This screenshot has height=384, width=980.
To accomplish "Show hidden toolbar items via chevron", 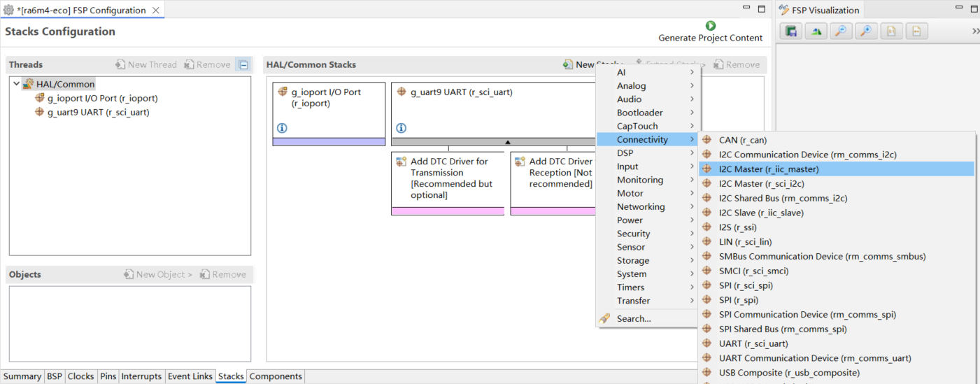I will click(975, 31).
